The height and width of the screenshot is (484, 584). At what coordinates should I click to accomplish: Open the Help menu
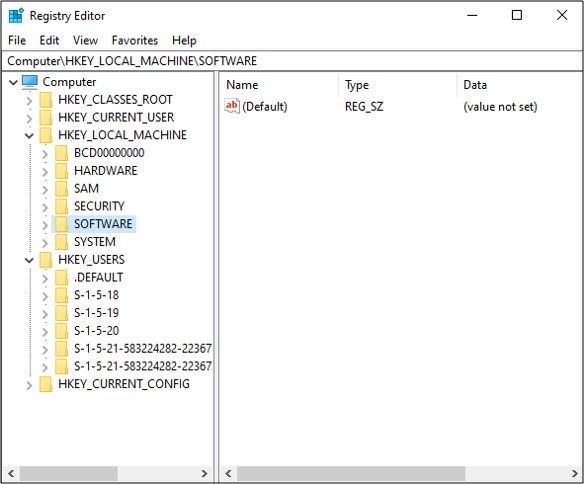click(x=184, y=40)
